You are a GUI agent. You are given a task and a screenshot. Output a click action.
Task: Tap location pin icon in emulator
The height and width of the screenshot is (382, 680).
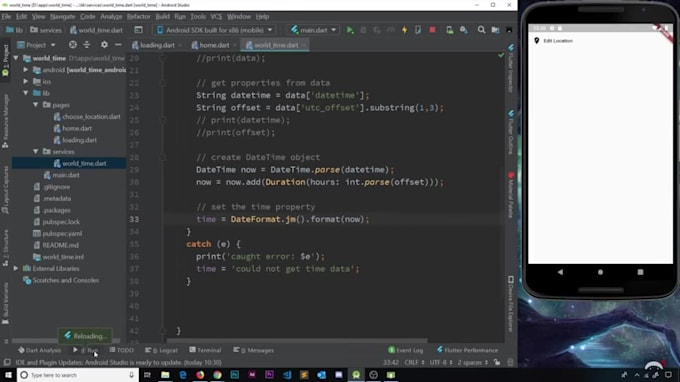(536, 40)
